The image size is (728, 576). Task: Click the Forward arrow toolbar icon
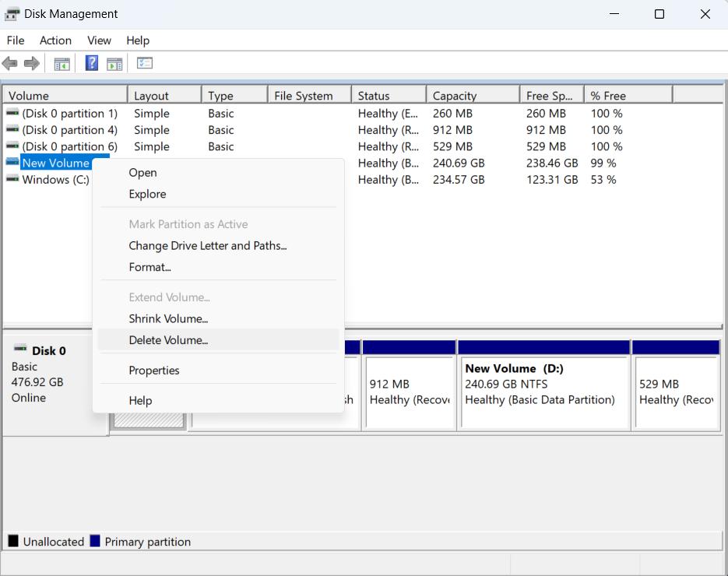pyautogui.click(x=32, y=63)
